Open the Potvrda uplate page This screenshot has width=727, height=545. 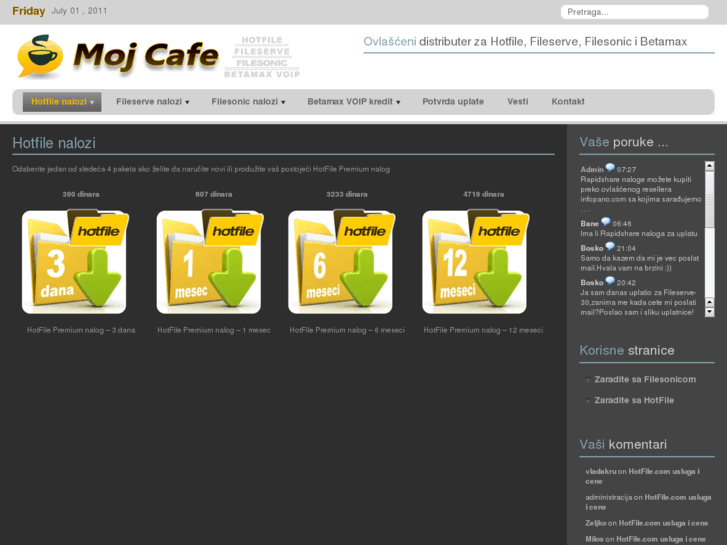(x=453, y=102)
